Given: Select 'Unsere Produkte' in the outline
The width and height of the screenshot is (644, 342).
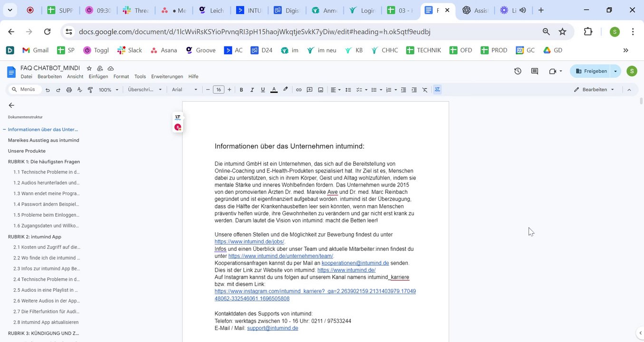Looking at the screenshot, I should (x=27, y=151).
